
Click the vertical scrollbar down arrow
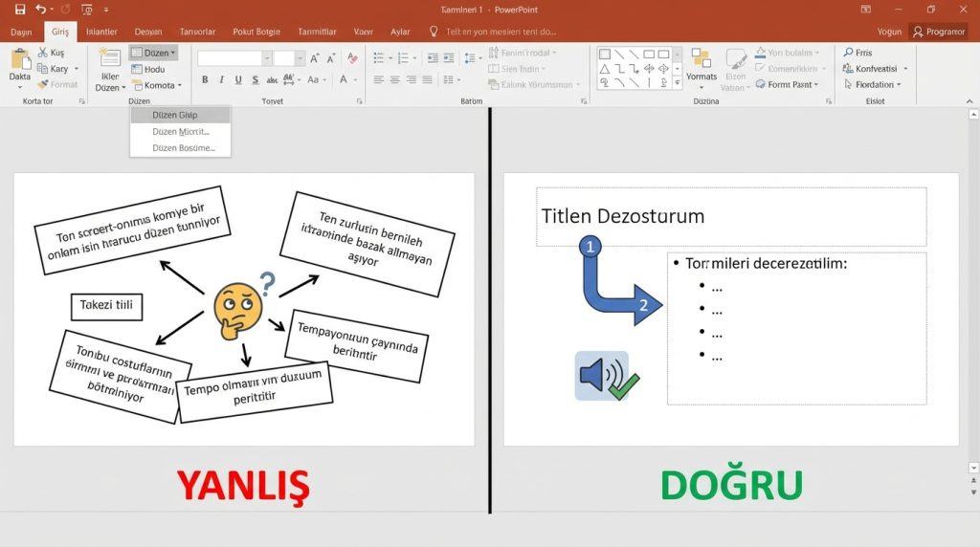click(x=973, y=468)
